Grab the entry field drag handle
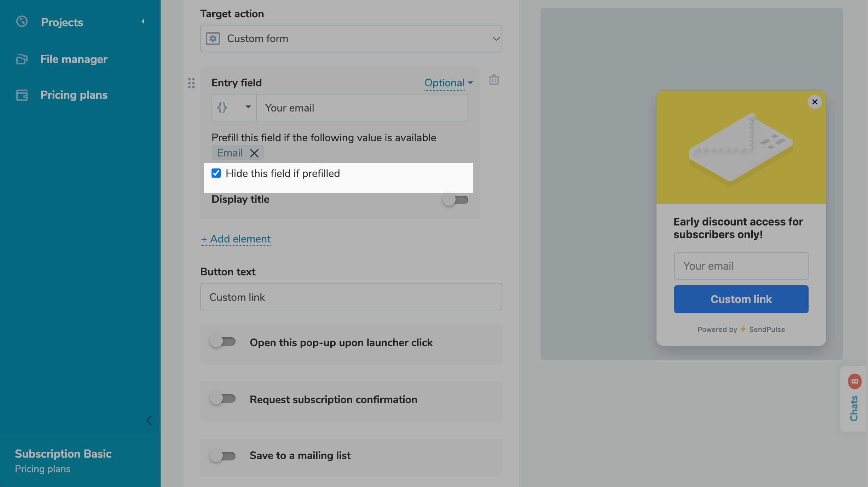Image resolution: width=868 pixels, height=487 pixels. point(191,83)
